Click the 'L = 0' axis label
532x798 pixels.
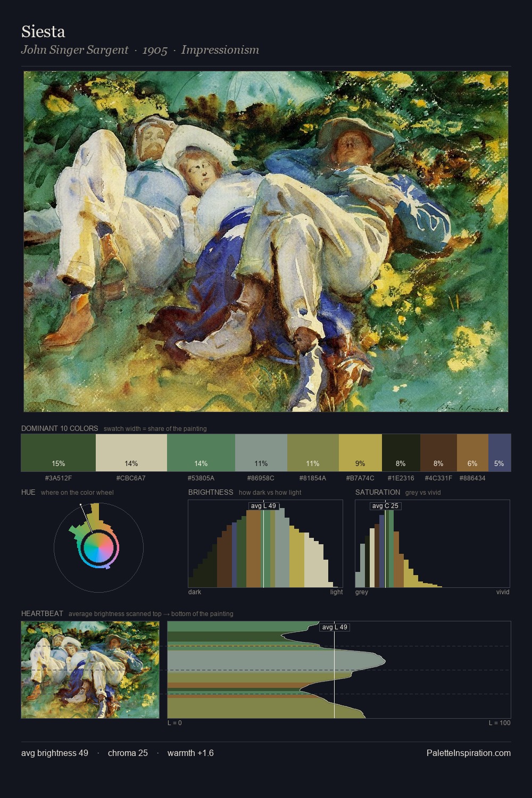[174, 723]
